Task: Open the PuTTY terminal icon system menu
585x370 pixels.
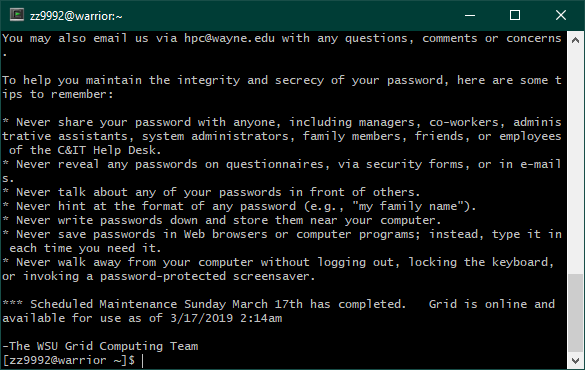Action: point(16,15)
